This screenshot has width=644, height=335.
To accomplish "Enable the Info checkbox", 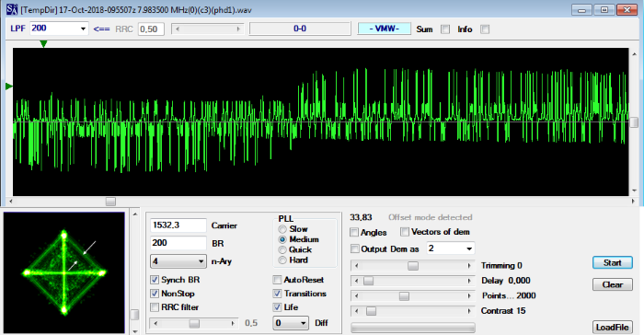I will 485,29.
